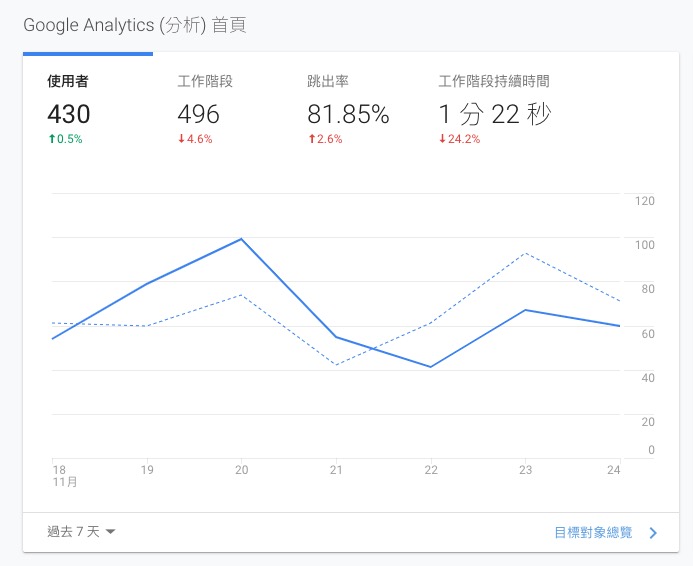Click the duration value 1 分 22 秒

495,114
